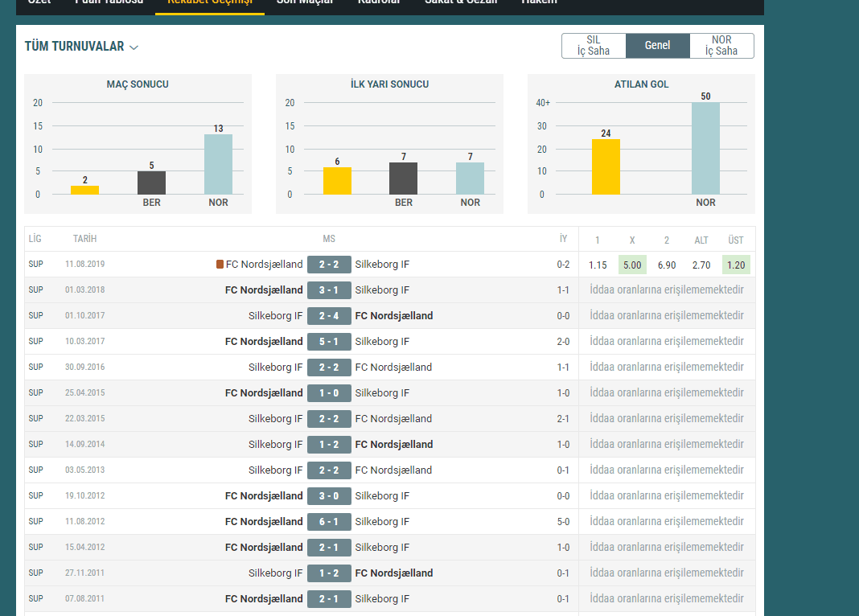Click the 0-2 half-time score from 11.08.2019
The height and width of the screenshot is (616, 859).
(563, 265)
